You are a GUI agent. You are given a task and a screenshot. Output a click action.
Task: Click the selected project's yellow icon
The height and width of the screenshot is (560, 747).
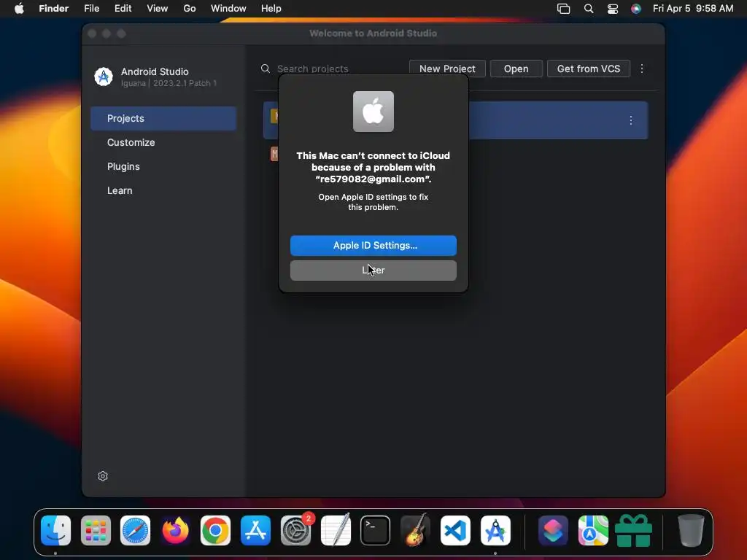pyautogui.click(x=274, y=116)
